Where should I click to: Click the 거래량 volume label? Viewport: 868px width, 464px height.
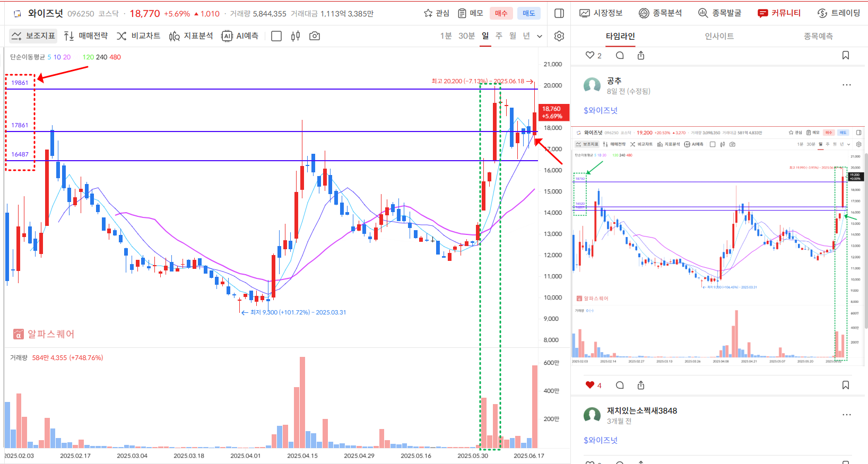coord(19,358)
